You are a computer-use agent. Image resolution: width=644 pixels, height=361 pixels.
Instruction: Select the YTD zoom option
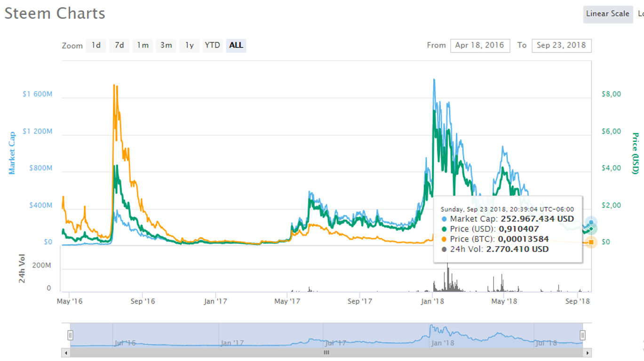click(x=212, y=46)
